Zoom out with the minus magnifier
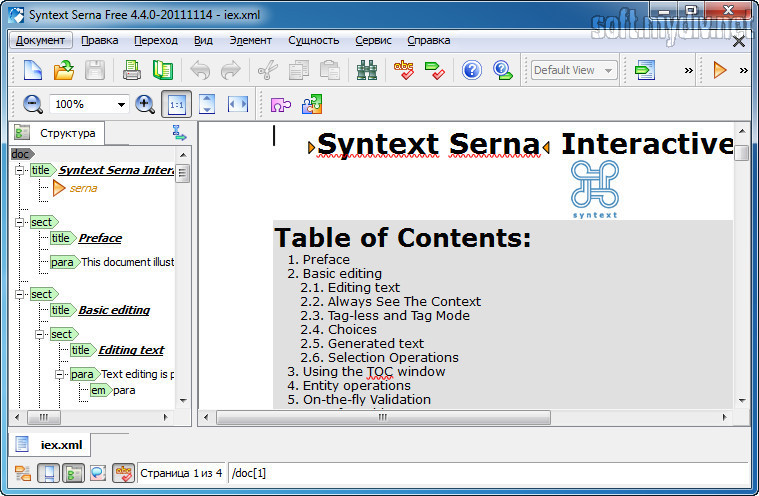Screen dimensions: 759x496 click(32, 104)
